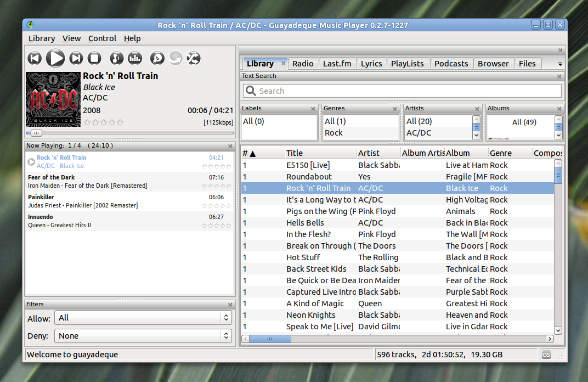
Task: Close the Artists panel
Action: (477, 109)
